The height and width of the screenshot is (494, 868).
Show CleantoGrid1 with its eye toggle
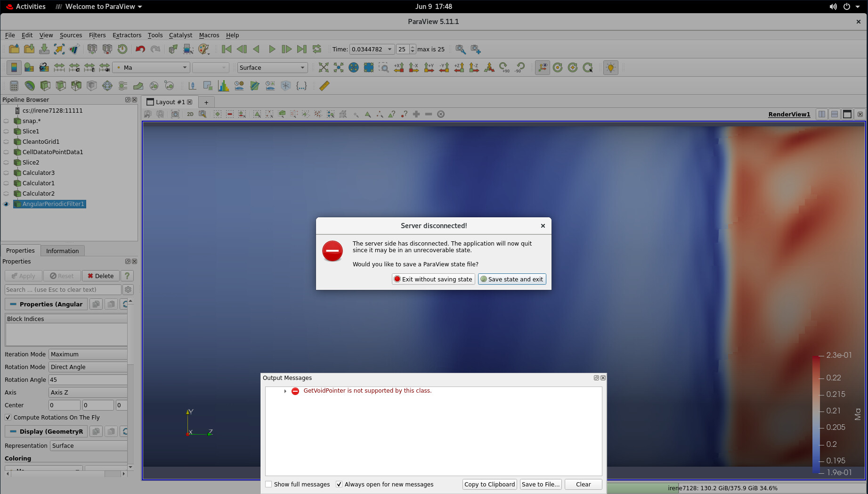pos(6,142)
